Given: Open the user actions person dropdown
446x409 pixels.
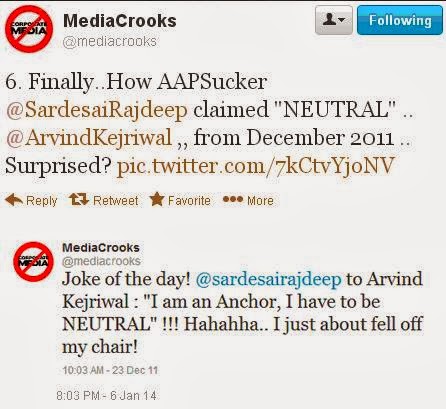Looking at the screenshot, I should [x=334, y=20].
